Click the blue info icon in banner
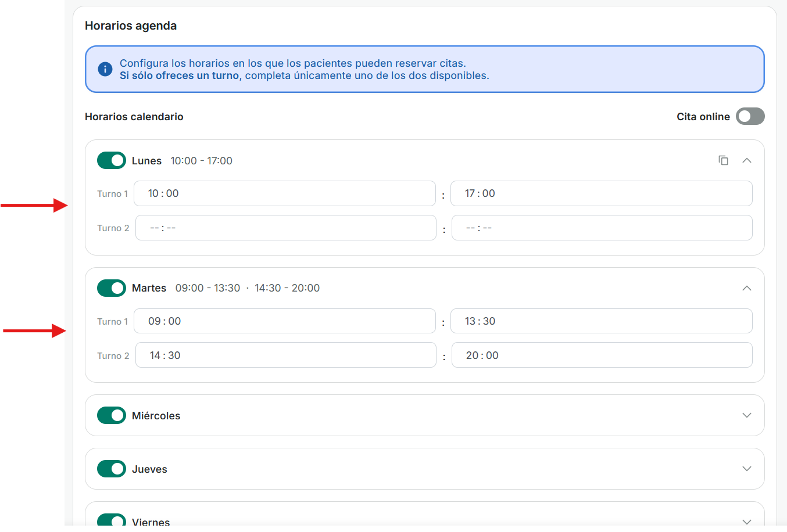This screenshot has width=787, height=532. tap(105, 69)
